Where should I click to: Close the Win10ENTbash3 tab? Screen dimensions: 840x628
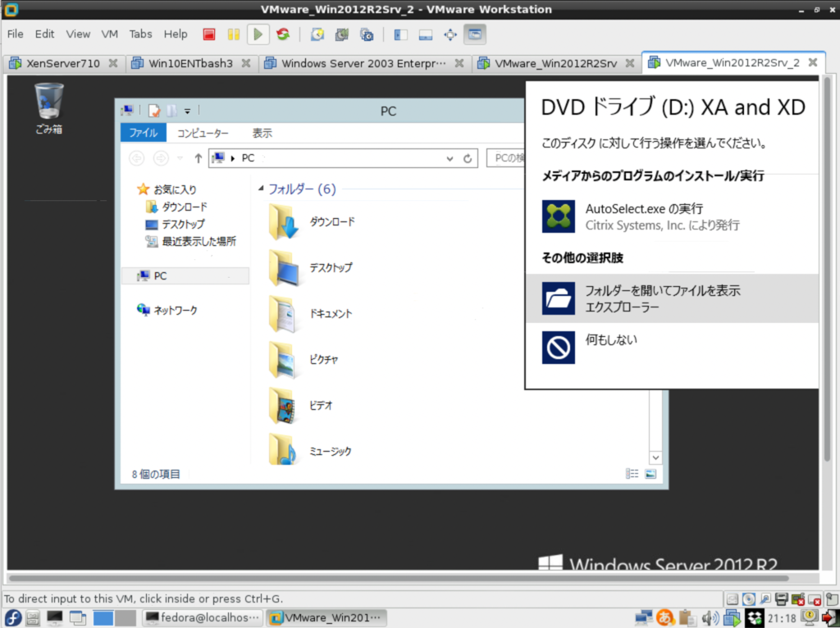click(x=246, y=63)
